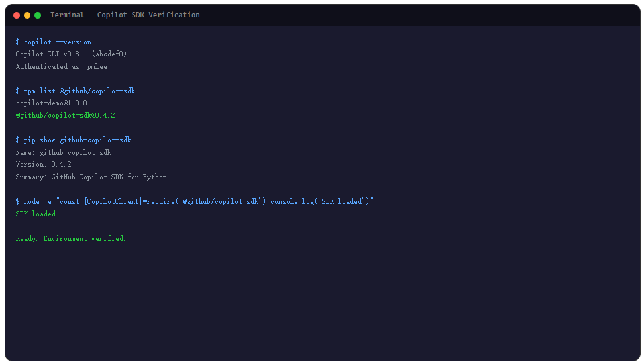The image size is (644, 364).
Task: Click the 'npm list @github/copilot-sdk' command
Action: click(x=75, y=91)
